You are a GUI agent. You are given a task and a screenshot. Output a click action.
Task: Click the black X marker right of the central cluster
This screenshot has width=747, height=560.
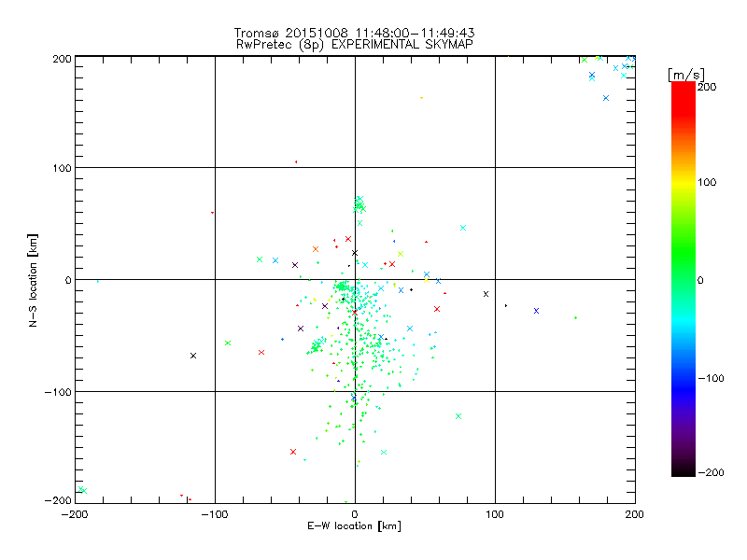pyautogui.click(x=486, y=294)
